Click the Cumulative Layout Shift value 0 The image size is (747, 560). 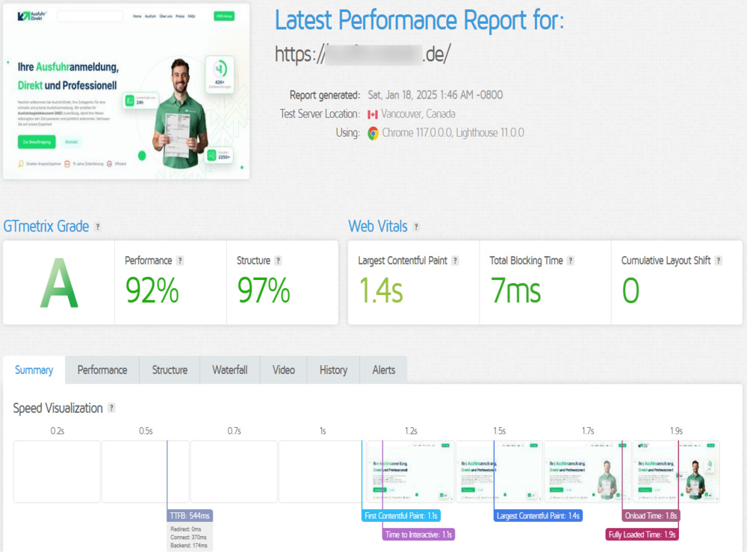(630, 290)
